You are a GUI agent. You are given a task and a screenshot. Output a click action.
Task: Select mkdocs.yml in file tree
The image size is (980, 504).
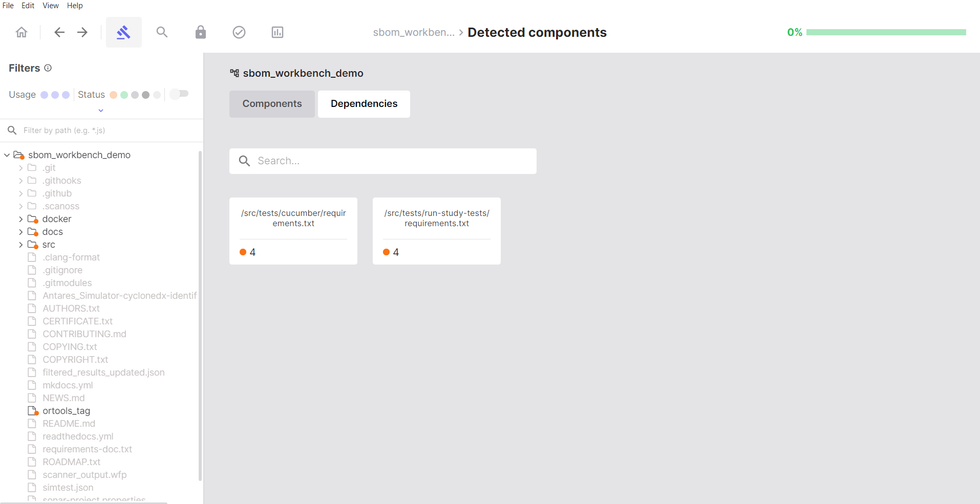[x=68, y=385]
